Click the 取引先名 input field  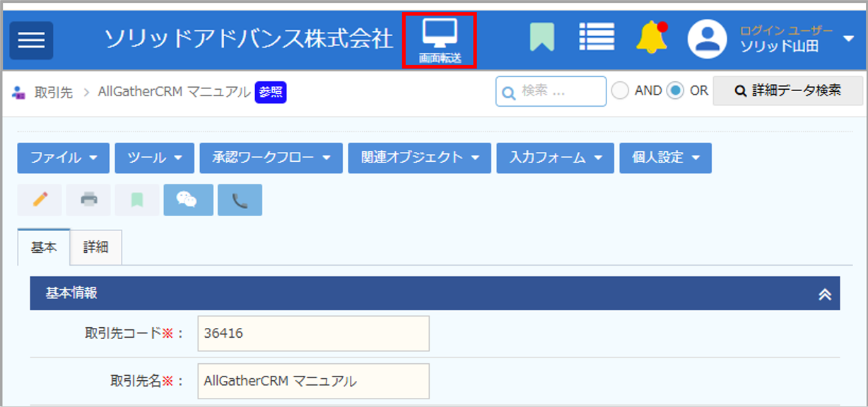(x=313, y=381)
